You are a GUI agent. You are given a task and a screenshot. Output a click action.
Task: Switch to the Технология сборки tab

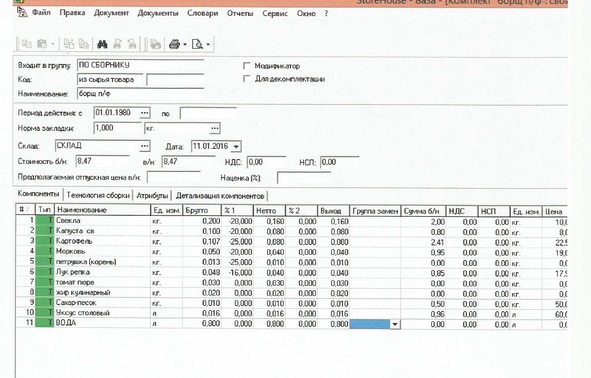(x=98, y=195)
